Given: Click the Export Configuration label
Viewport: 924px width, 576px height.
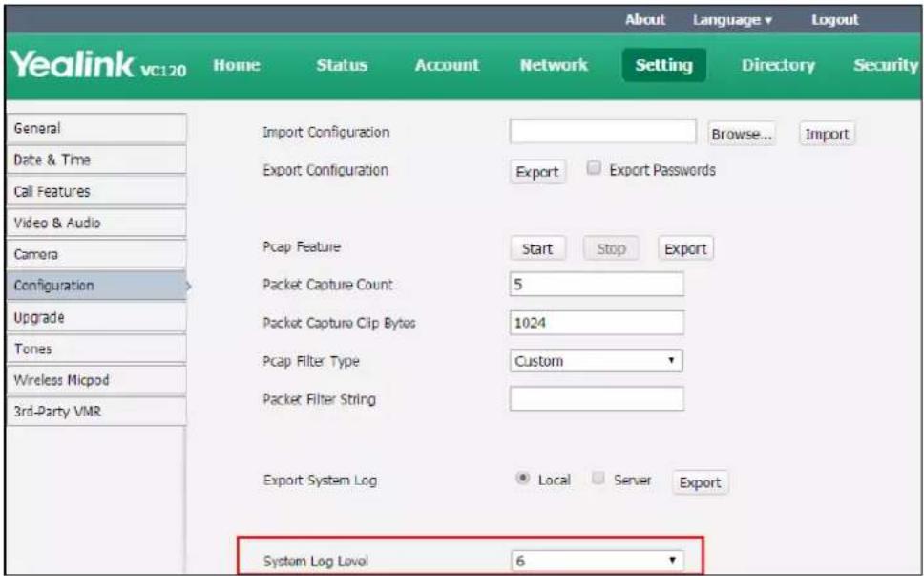Looking at the screenshot, I should point(325,170).
